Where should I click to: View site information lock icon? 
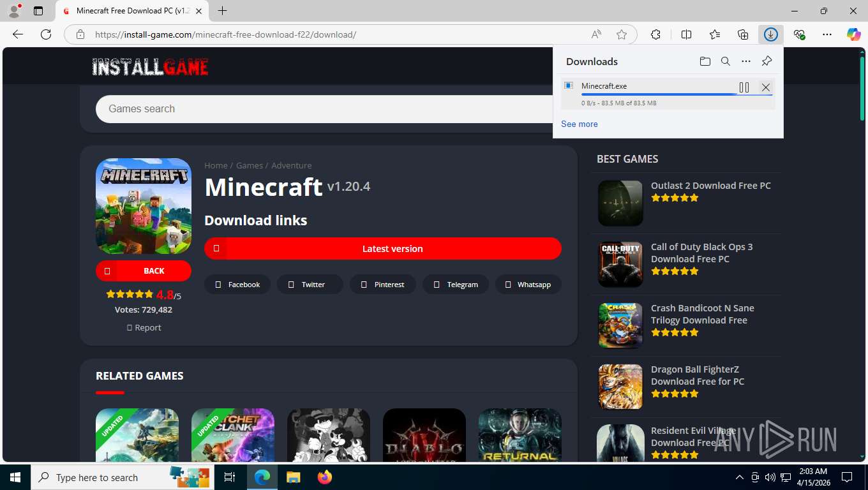coord(80,34)
